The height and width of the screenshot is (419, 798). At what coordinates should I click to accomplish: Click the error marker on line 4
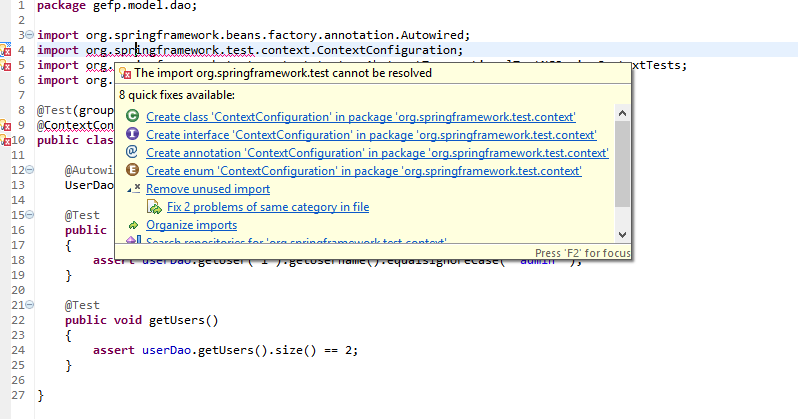coord(6,50)
